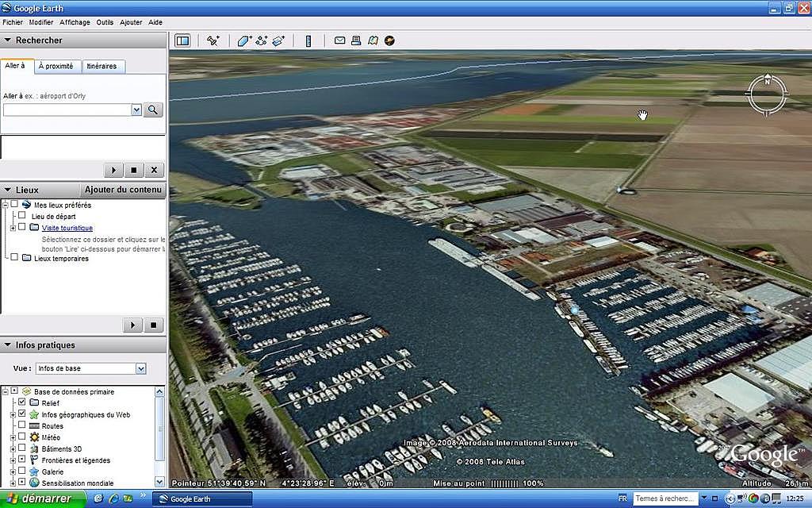Screen dimensions: 812x508
Task: Open the Visite touristique link
Action: click(x=67, y=228)
